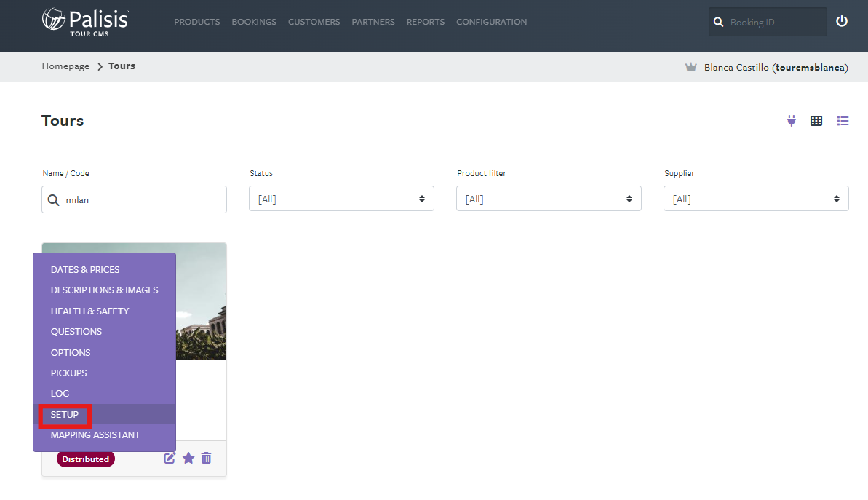Screen dimensions: 868x500
Task: Click the Distributed status badge
Action: (86, 459)
